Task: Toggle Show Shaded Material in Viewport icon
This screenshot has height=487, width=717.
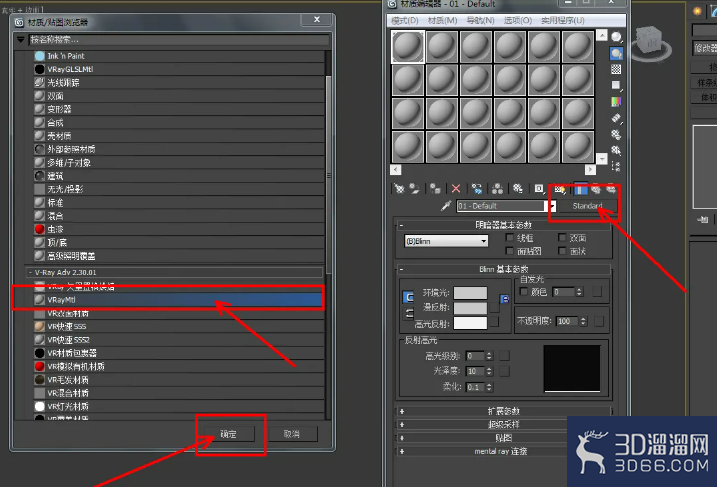Action: click(x=560, y=189)
